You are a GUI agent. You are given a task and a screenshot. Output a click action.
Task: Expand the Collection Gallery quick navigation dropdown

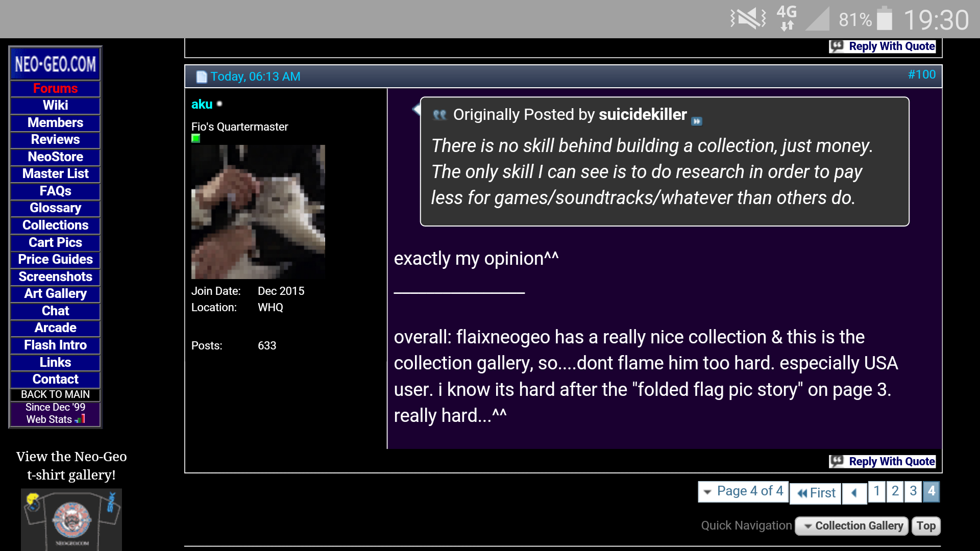tap(852, 526)
